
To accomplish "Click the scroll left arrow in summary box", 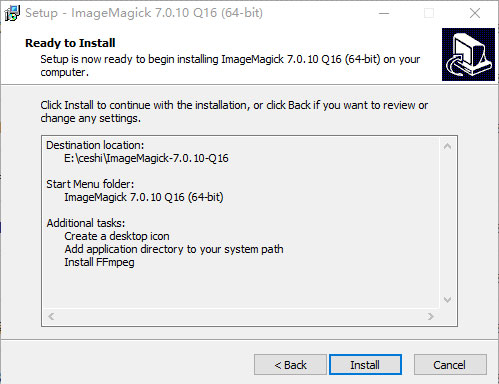I will pos(51,316).
